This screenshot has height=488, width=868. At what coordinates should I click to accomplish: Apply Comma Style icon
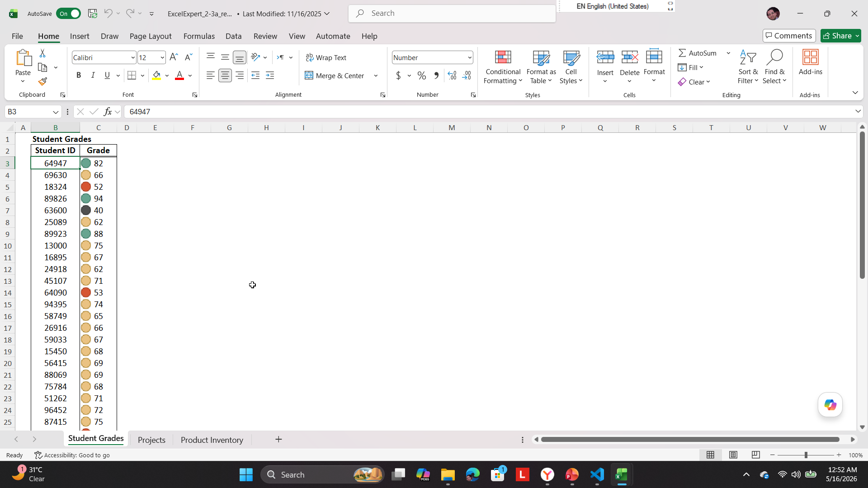(436, 75)
